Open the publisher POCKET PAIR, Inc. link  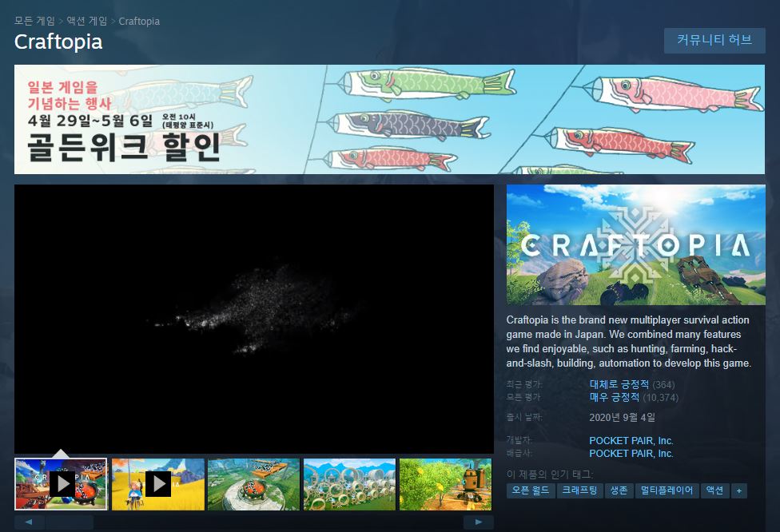pyautogui.click(x=631, y=454)
